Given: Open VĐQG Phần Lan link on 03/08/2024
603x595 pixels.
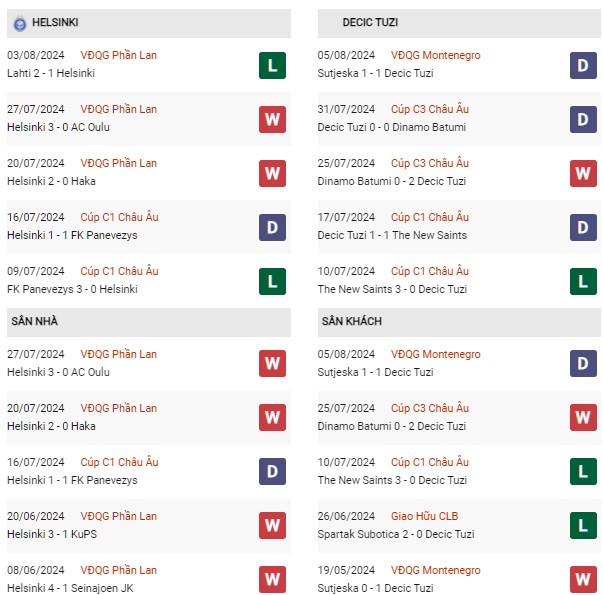Looking at the screenshot, I should [118, 55].
